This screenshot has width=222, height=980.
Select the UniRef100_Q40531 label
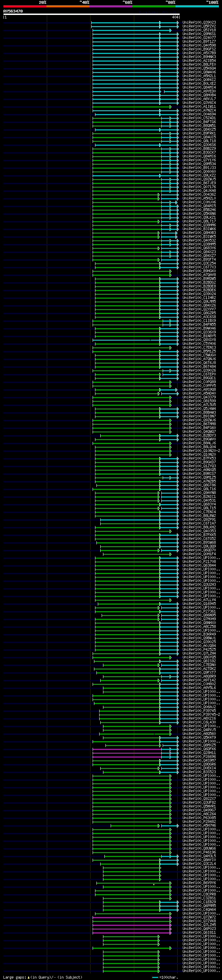[x=199, y=500]
